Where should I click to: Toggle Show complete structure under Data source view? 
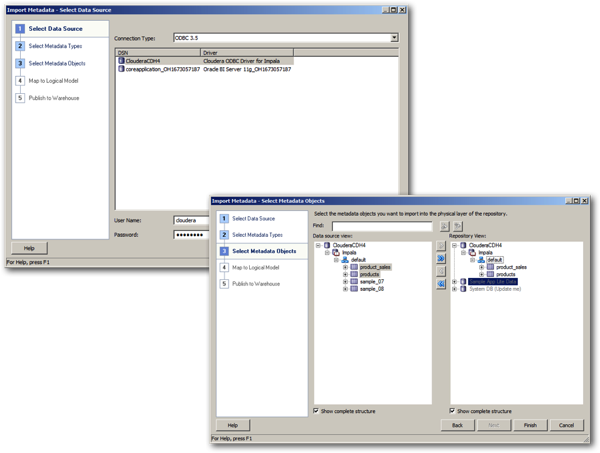316,411
